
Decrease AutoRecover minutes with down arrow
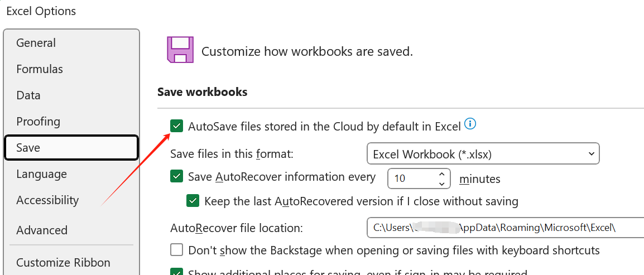[441, 184]
